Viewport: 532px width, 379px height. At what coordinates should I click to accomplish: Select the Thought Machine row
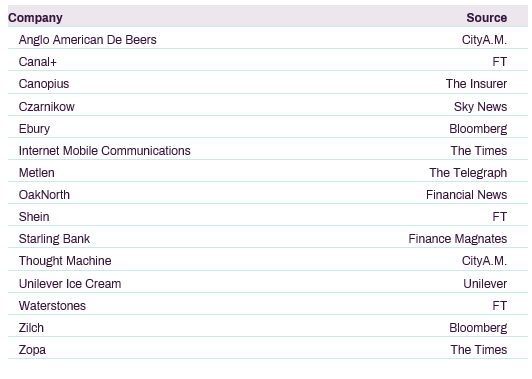268,259
